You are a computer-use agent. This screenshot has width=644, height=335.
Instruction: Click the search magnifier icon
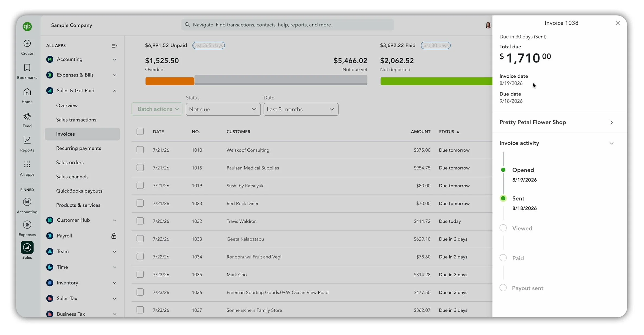coord(187,25)
